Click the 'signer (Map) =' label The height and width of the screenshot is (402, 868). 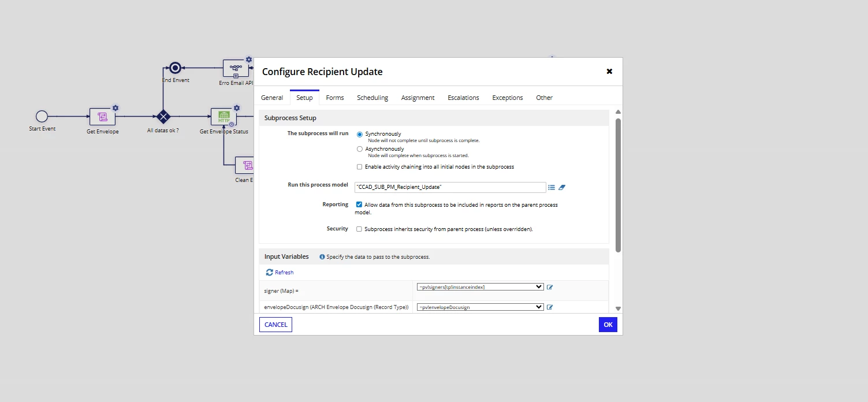(x=281, y=291)
